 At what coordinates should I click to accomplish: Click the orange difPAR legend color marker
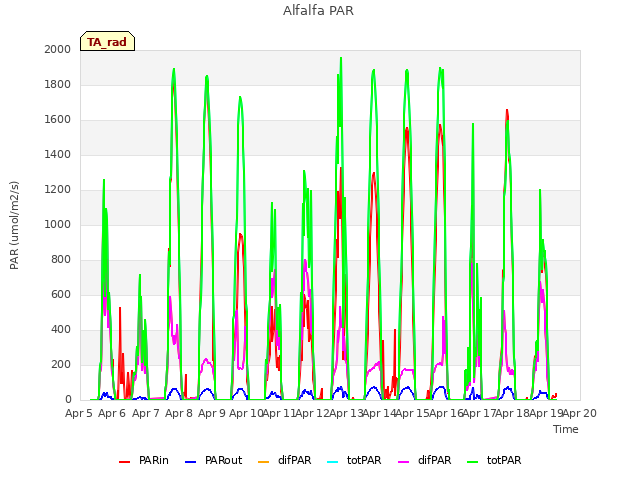264,462
